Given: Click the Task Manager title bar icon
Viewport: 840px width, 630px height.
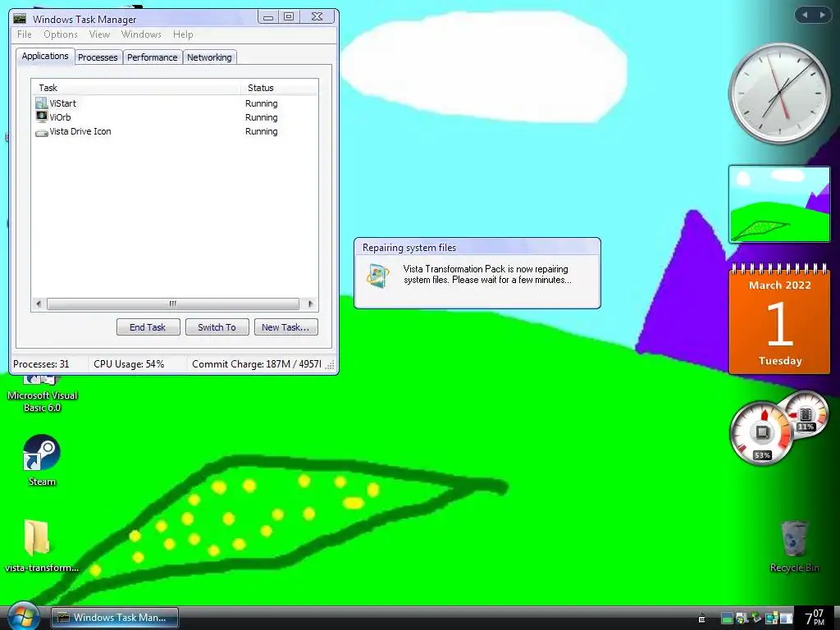Looking at the screenshot, I should pyautogui.click(x=20, y=19).
